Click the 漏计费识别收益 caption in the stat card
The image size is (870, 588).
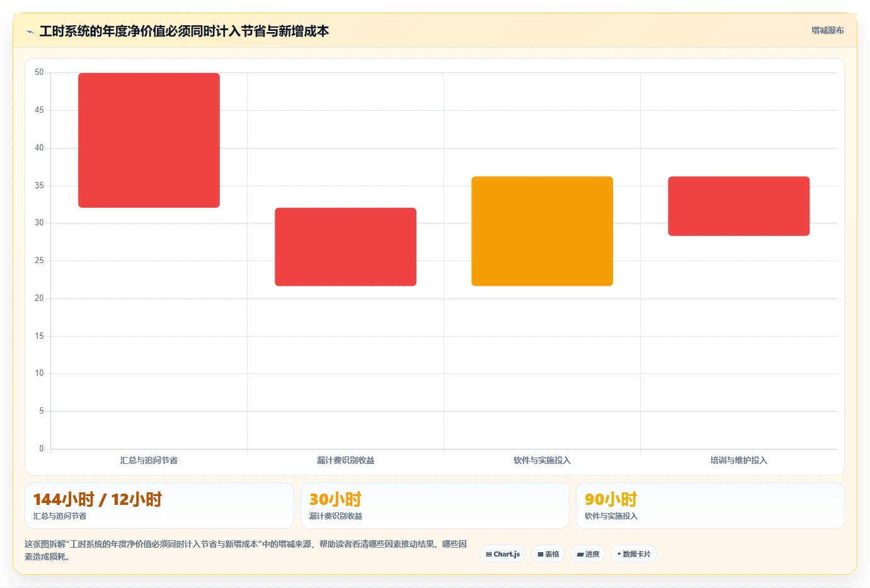point(336,516)
